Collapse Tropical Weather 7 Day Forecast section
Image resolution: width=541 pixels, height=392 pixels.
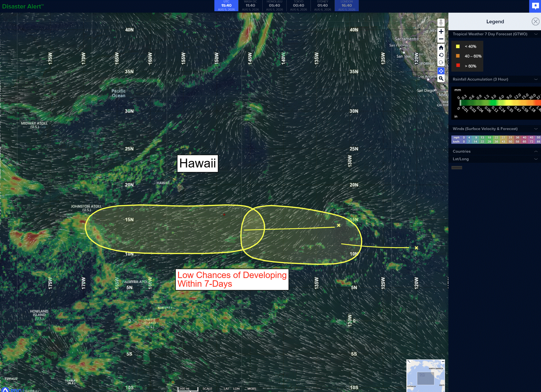(x=536, y=34)
